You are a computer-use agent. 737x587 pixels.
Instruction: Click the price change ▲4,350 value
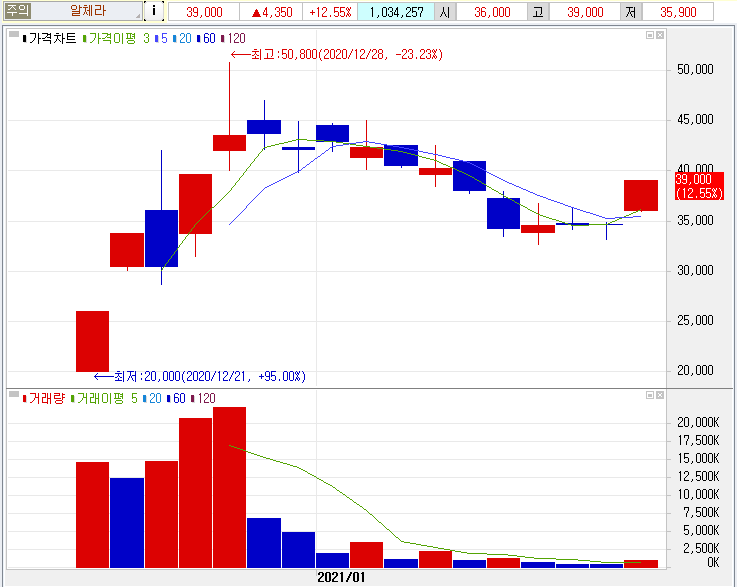tap(271, 12)
